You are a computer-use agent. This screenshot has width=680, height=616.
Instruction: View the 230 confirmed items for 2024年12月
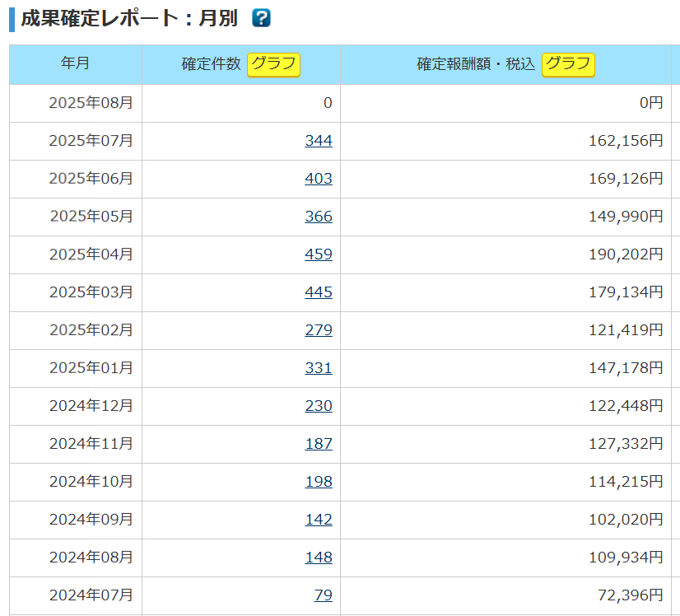tap(318, 406)
